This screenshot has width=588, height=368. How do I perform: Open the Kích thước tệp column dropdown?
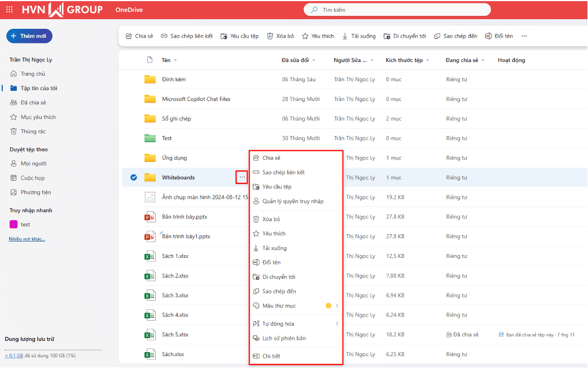[407, 60]
